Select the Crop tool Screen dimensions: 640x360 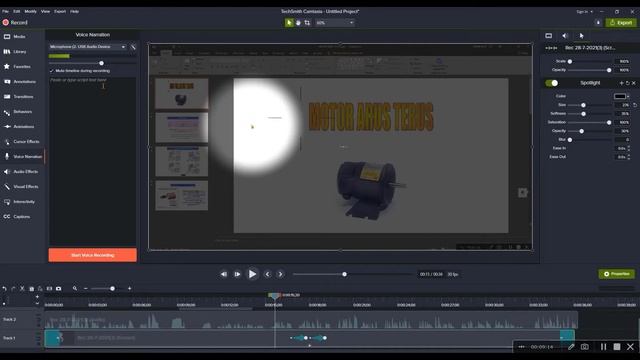click(307, 23)
